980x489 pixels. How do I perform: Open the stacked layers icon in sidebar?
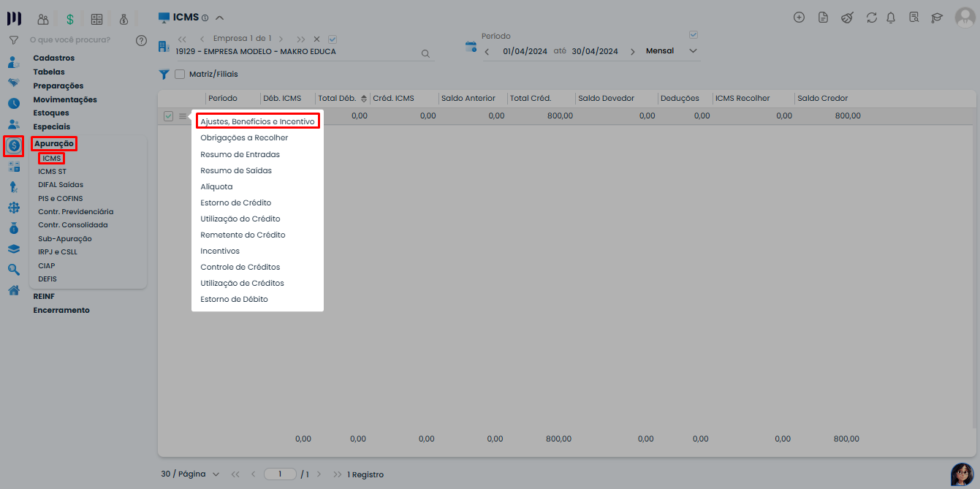(x=13, y=249)
